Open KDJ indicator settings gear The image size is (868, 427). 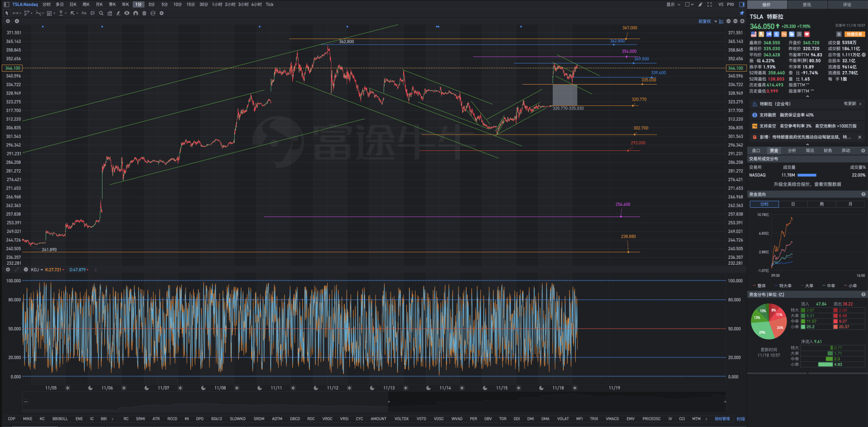(x=8, y=270)
